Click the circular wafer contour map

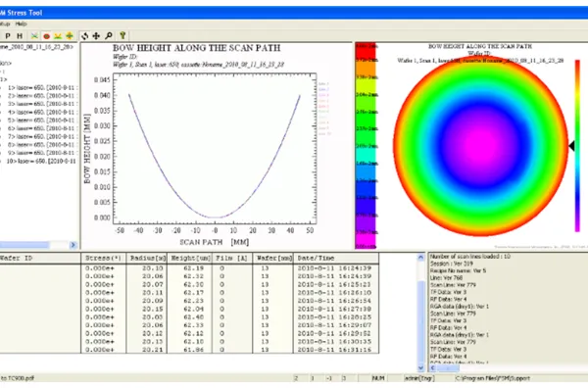tap(481, 146)
